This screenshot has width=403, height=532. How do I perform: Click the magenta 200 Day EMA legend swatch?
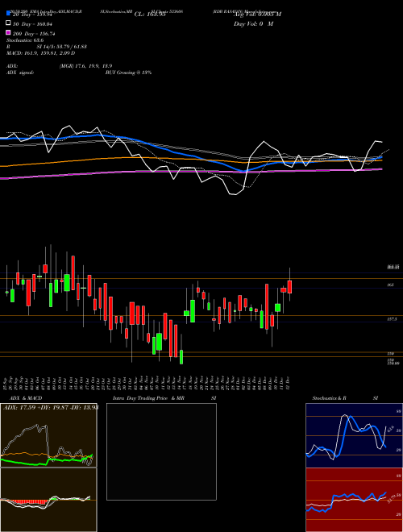coord(8,33)
